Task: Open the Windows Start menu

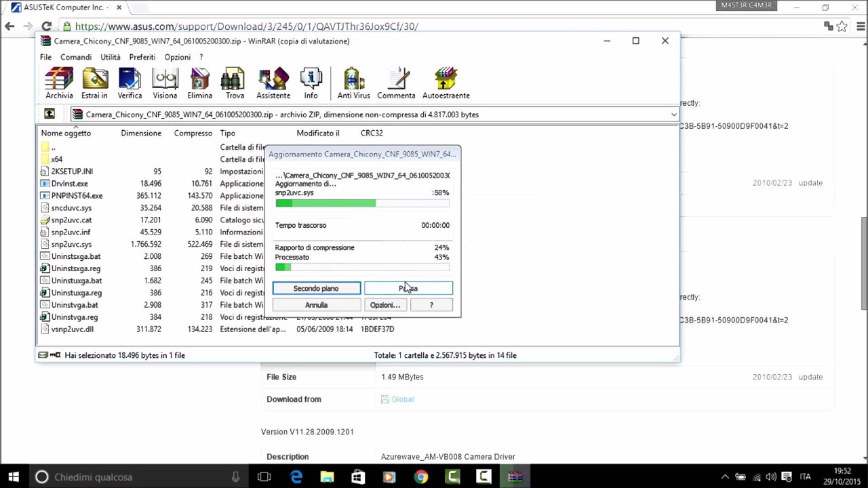Action: pyautogui.click(x=14, y=477)
